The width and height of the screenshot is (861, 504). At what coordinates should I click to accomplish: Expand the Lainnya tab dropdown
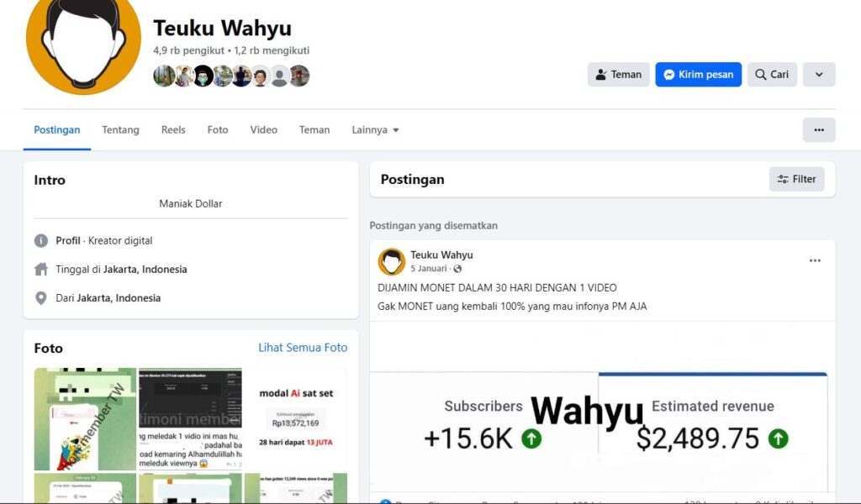[x=375, y=130]
